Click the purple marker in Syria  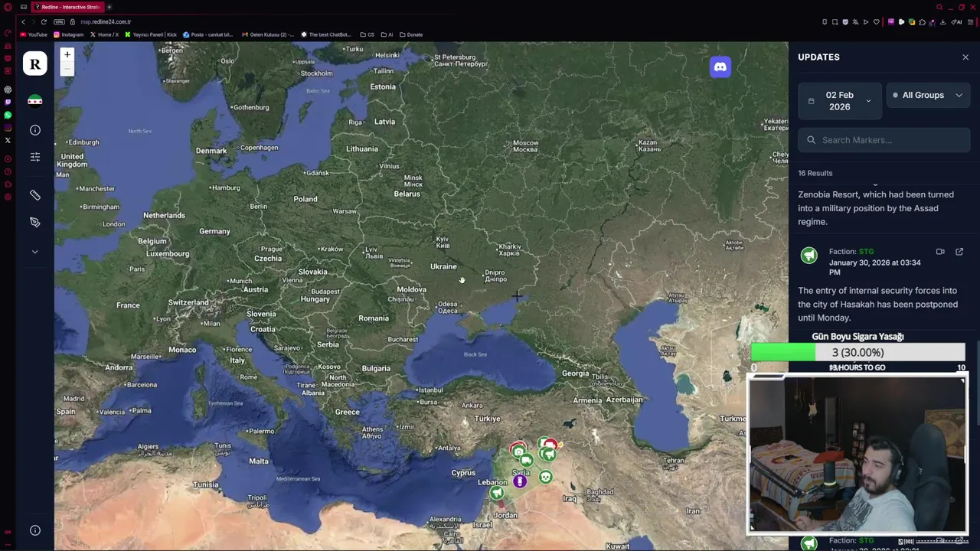520,481
